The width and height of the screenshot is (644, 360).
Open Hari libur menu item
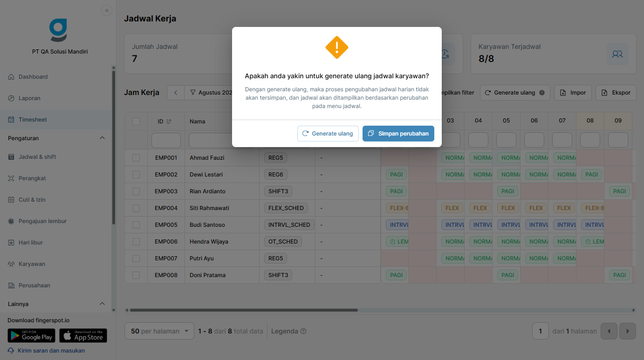[56, 243]
